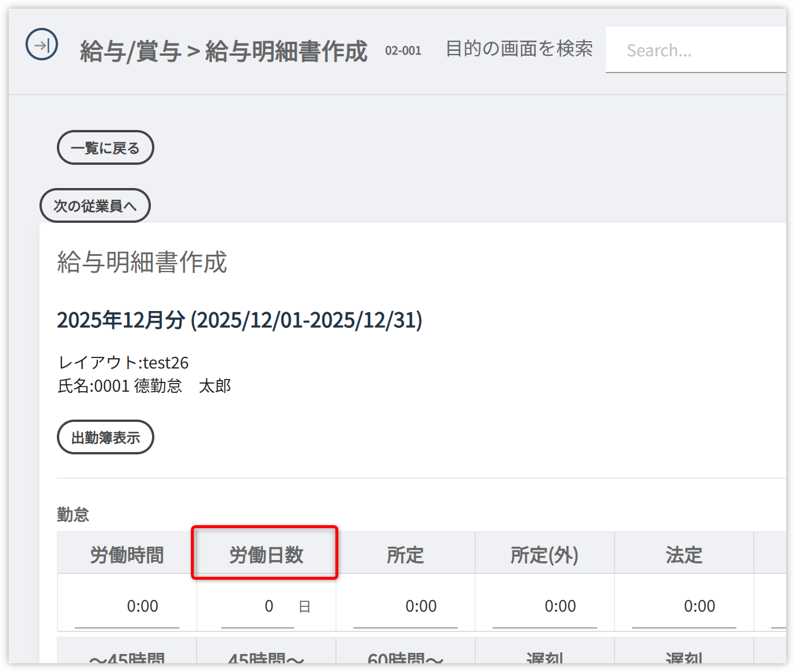Click the 労働時間 column header
795x672 pixels.
[x=127, y=555]
